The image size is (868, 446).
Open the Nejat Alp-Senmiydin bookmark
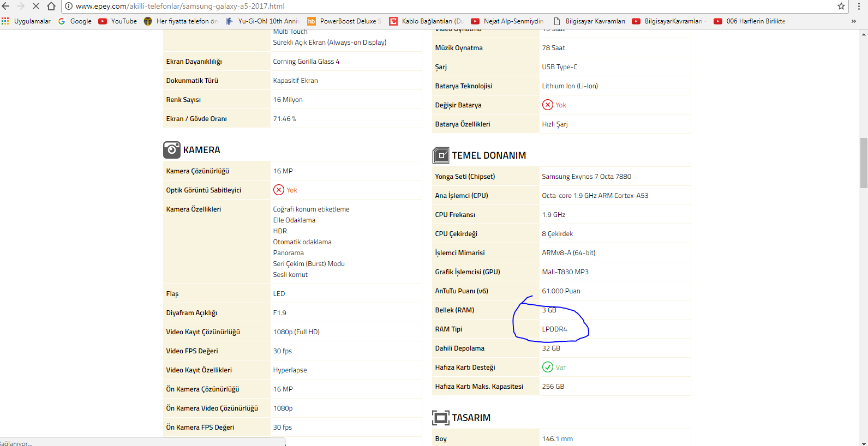[x=507, y=21]
